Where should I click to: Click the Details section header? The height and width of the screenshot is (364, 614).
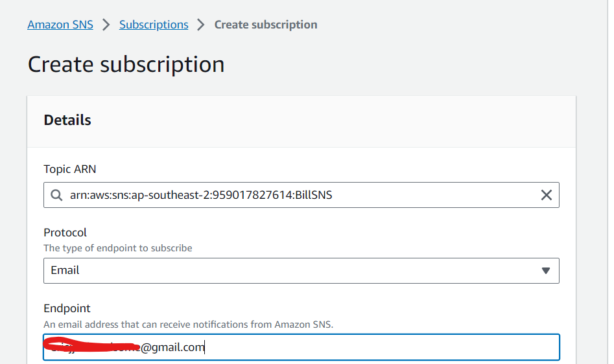[67, 120]
